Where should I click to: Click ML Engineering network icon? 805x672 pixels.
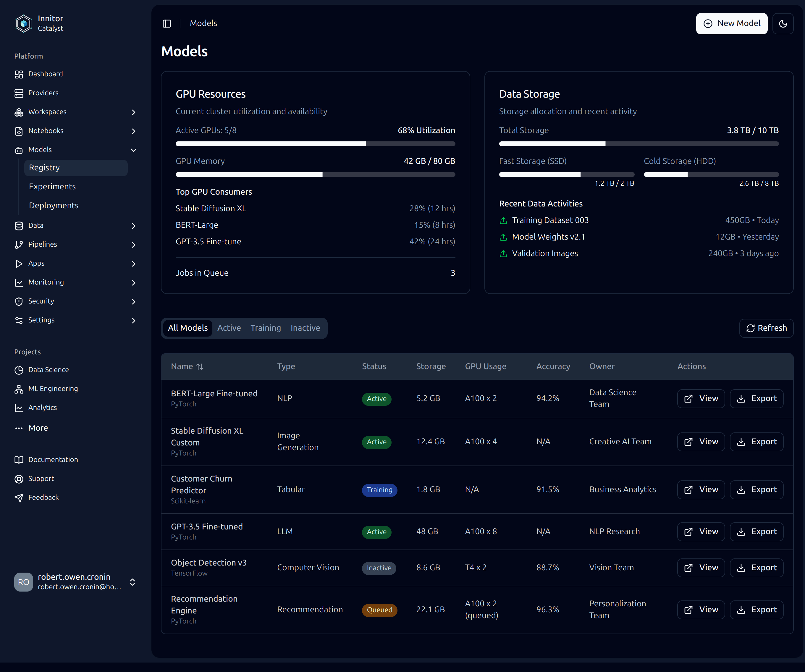point(19,389)
